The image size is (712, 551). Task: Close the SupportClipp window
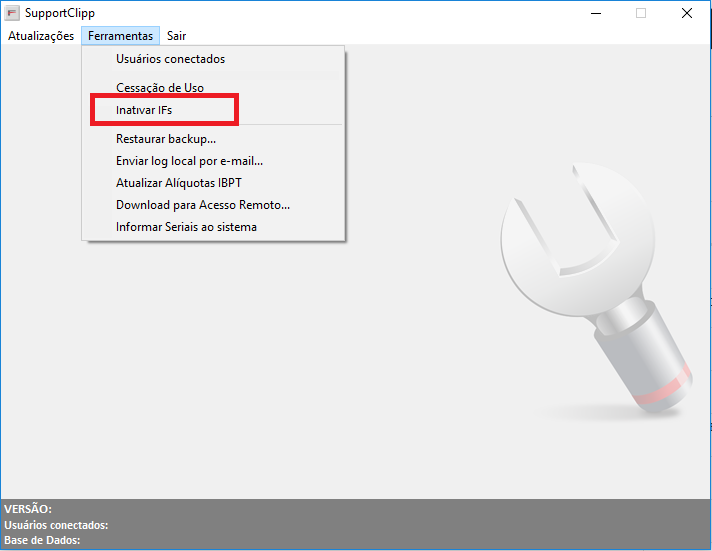(x=687, y=14)
